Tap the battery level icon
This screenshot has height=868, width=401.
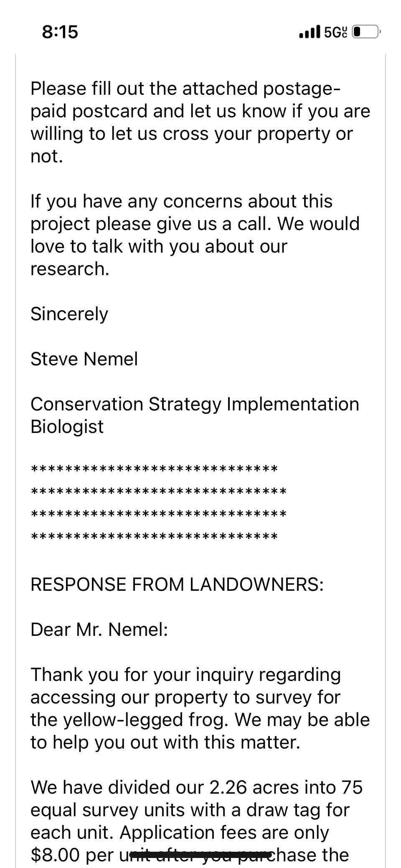pos(366,32)
